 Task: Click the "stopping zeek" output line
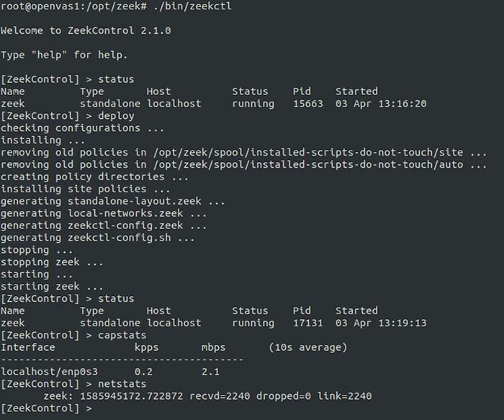(x=52, y=262)
